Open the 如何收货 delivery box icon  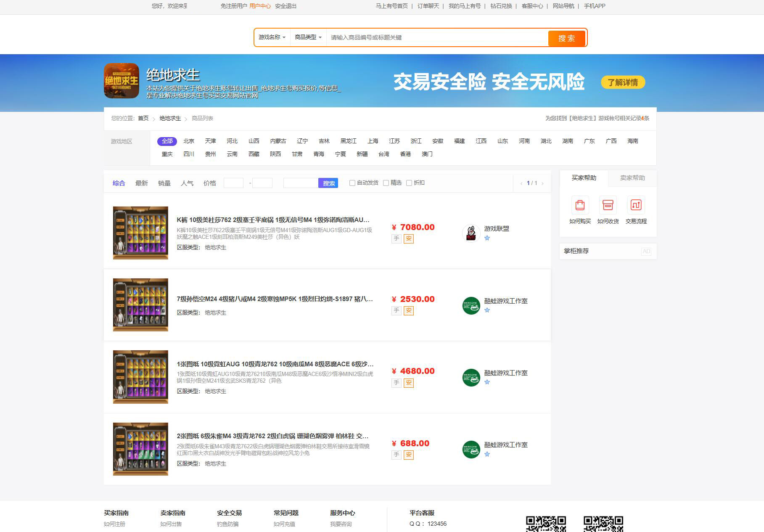coord(608,206)
